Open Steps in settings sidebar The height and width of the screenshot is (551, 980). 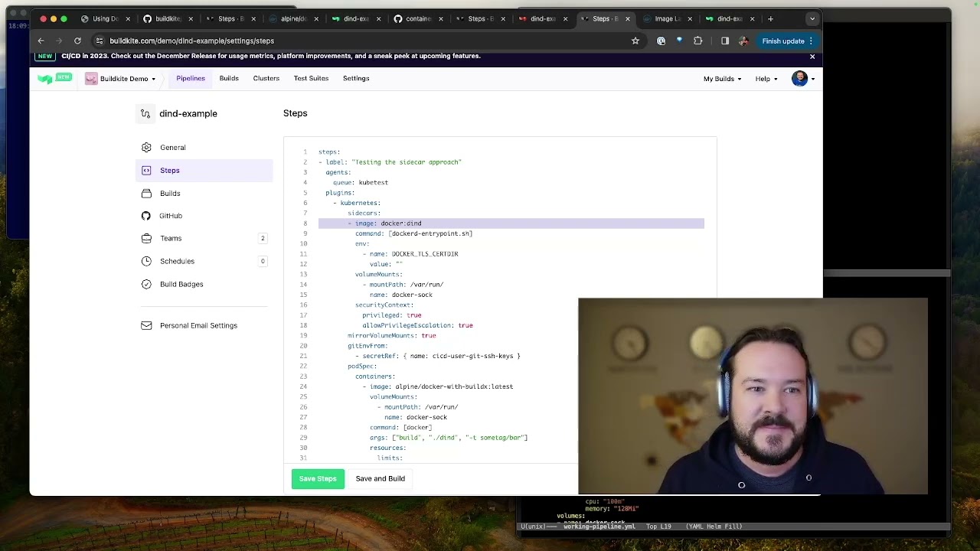coord(170,170)
